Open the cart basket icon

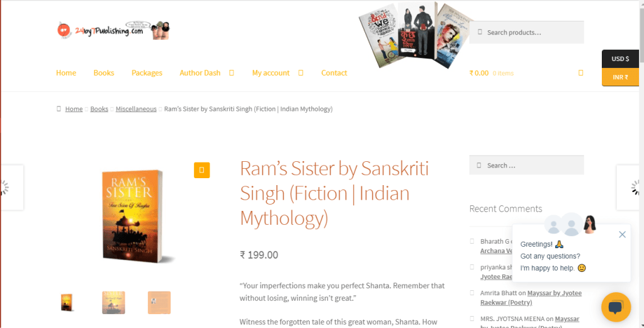(580, 72)
